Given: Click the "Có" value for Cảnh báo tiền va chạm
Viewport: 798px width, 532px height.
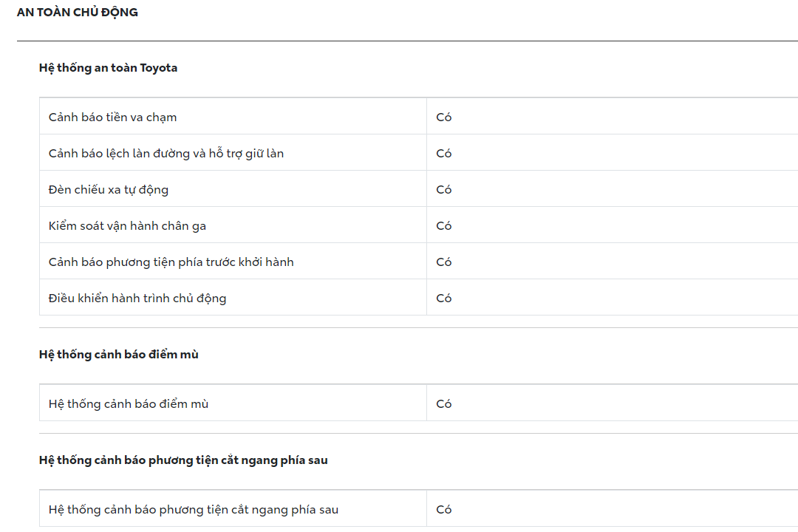Looking at the screenshot, I should click(444, 117).
